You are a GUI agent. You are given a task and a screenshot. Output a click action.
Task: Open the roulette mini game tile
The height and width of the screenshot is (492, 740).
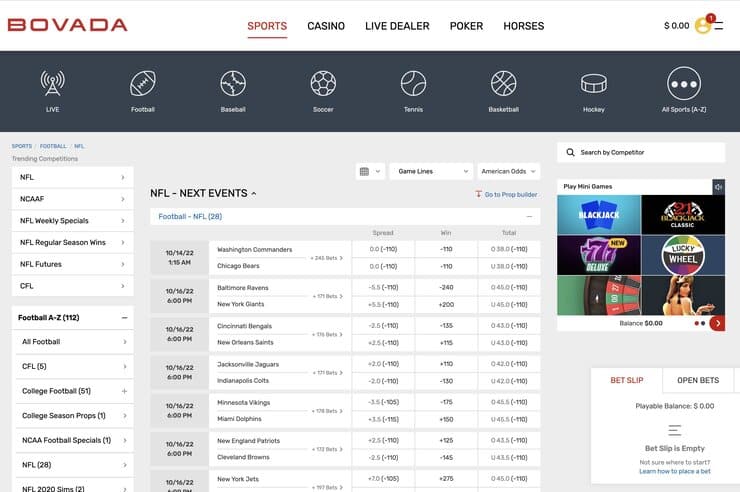(599, 295)
